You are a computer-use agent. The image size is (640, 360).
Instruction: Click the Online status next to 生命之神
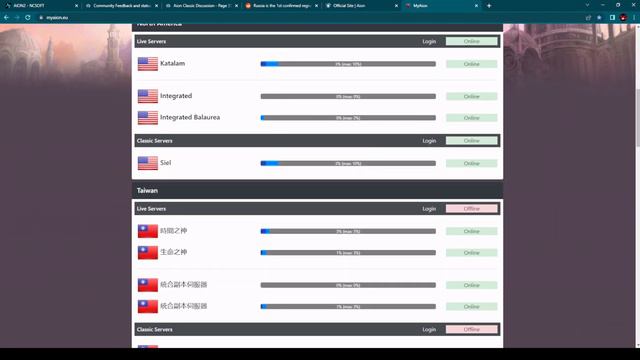[x=471, y=253]
